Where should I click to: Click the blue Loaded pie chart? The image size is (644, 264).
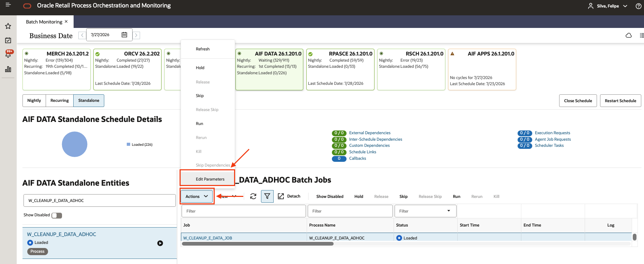pyautogui.click(x=75, y=144)
